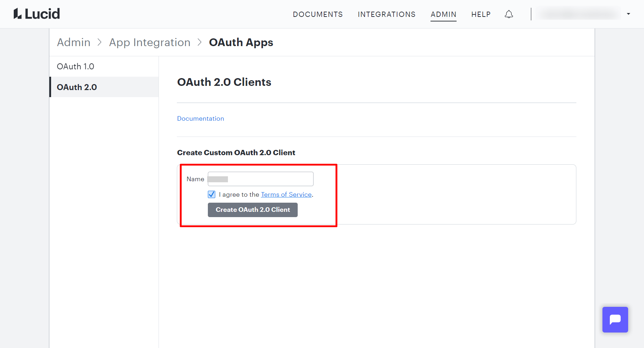The width and height of the screenshot is (644, 348).
Task: Open the Help menu
Action: click(481, 14)
